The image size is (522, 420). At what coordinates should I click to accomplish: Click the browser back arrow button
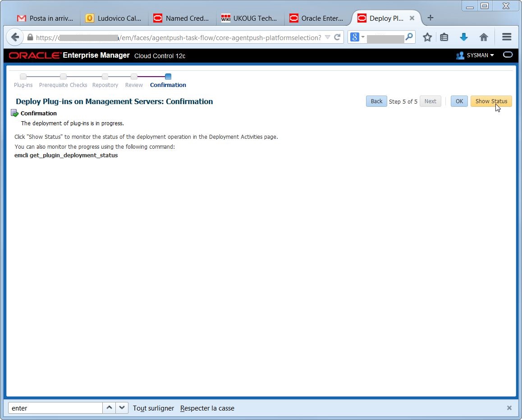pos(15,37)
